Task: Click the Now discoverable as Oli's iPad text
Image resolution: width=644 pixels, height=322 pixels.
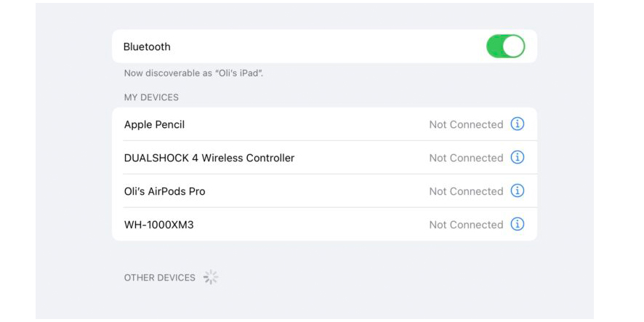Action: click(x=193, y=73)
